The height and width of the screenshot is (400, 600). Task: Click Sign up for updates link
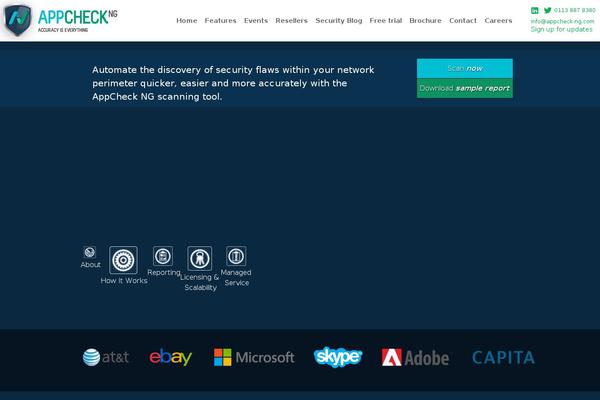561,29
